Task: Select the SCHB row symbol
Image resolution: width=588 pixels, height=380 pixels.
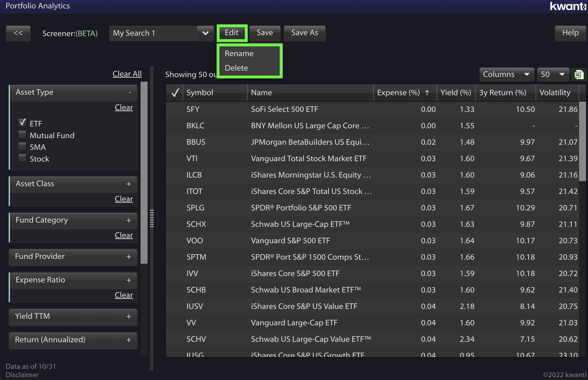Action: [196, 290]
